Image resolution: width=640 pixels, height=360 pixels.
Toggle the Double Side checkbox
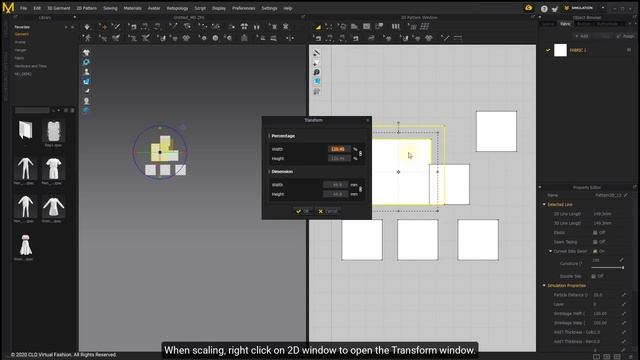click(593, 276)
